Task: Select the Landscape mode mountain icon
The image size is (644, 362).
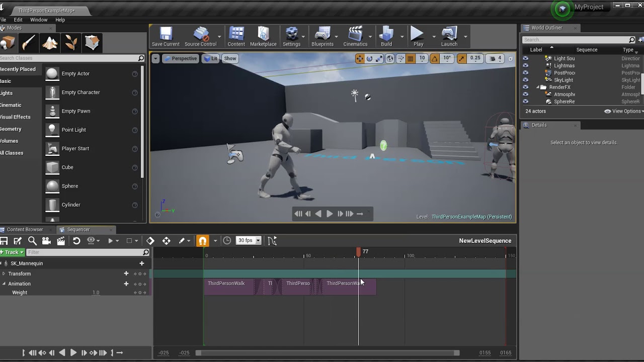Action: tap(50, 43)
